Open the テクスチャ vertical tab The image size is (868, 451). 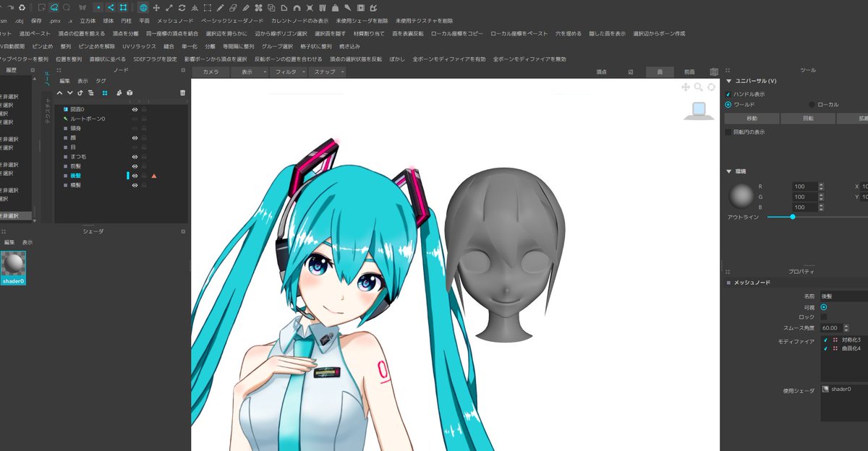coord(48,111)
